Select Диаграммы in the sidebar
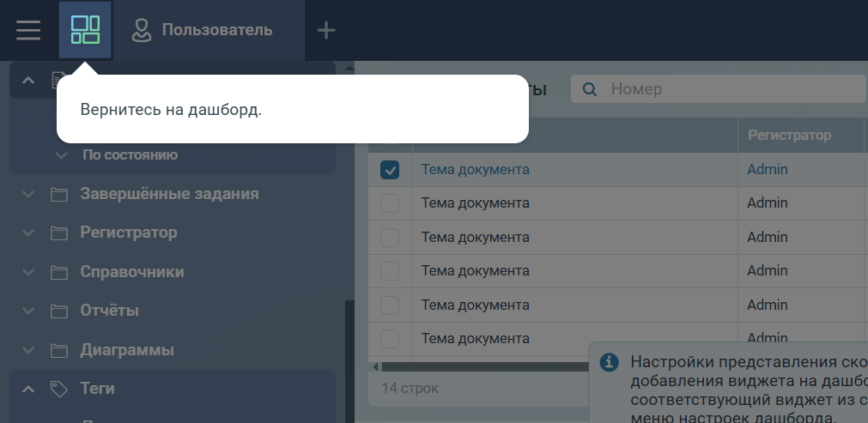 pos(127,350)
